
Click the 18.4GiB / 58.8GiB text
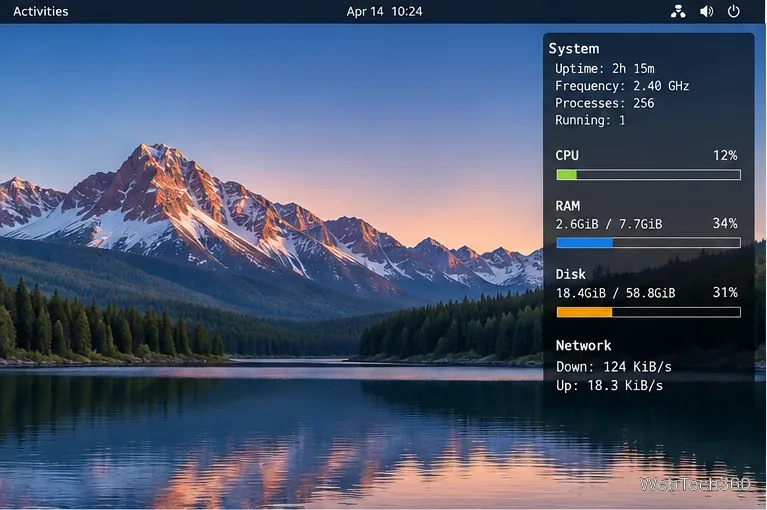click(615, 293)
